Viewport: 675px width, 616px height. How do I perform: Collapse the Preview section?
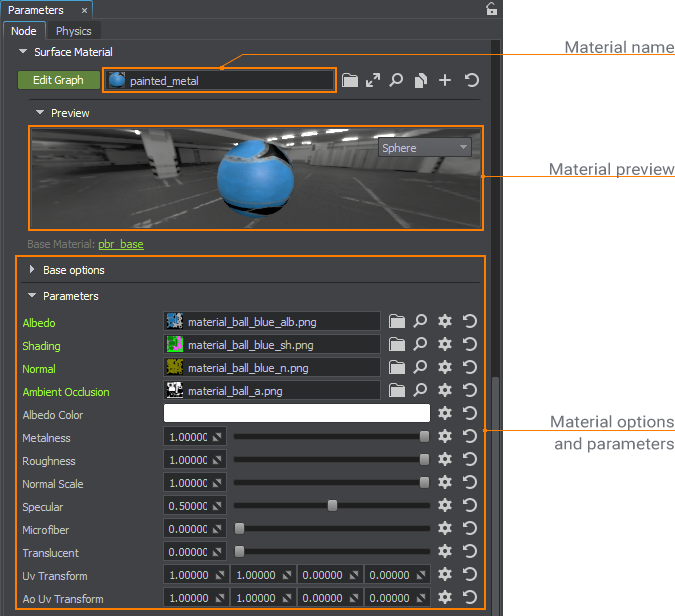pos(40,113)
